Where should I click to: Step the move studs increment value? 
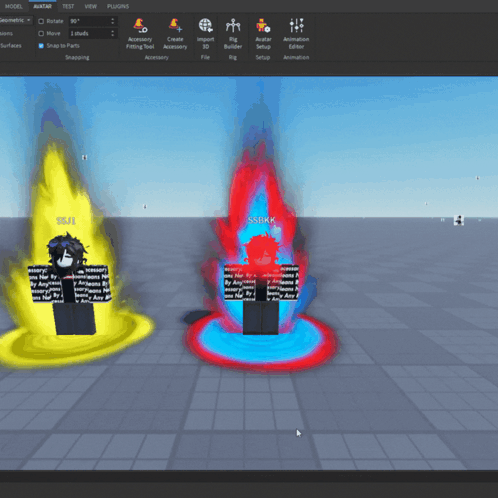(x=113, y=33)
